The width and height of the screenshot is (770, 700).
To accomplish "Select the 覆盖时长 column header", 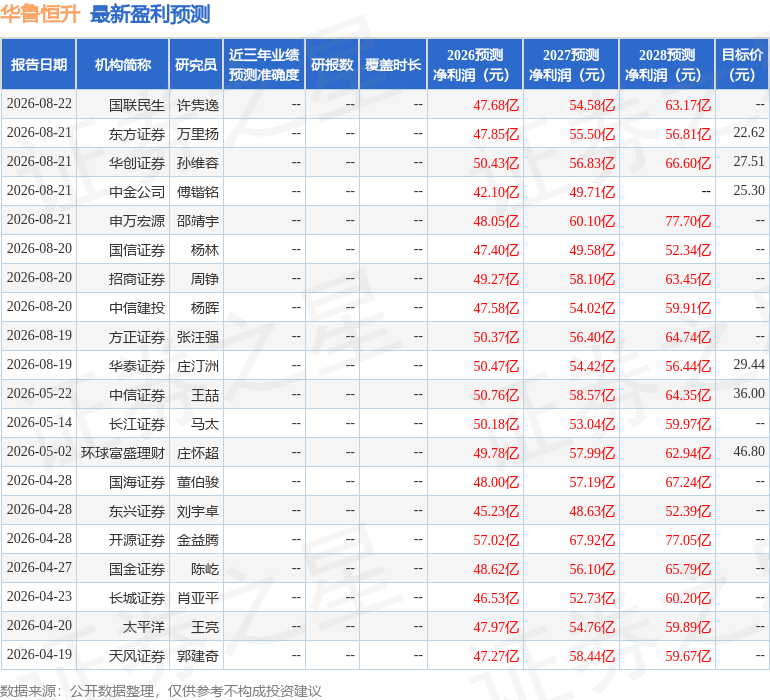I will (393, 64).
